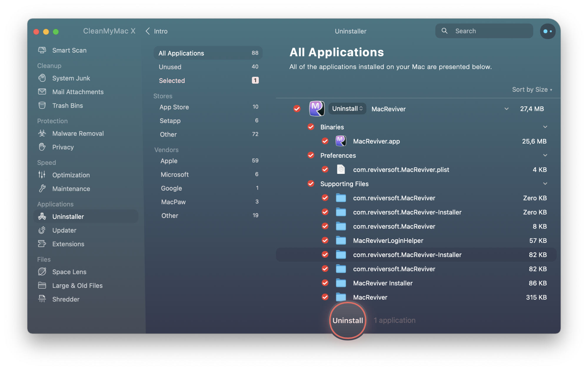The height and width of the screenshot is (370, 588).
Task: Click MacReviverLoginHelper folder icon
Action: pyautogui.click(x=341, y=241)
